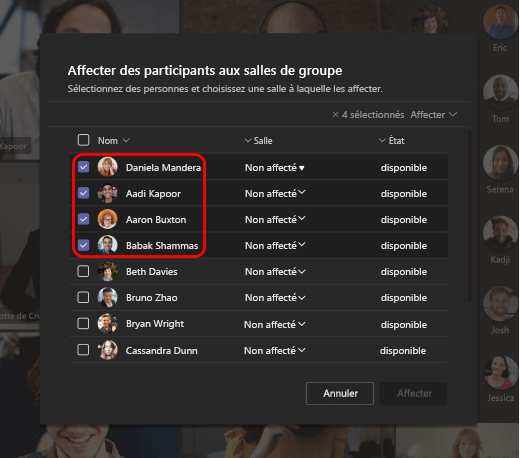Screen dimensions: 520x458
Task: Select Josh's avatar in the meeting sidebar
Action: (500, 304)
